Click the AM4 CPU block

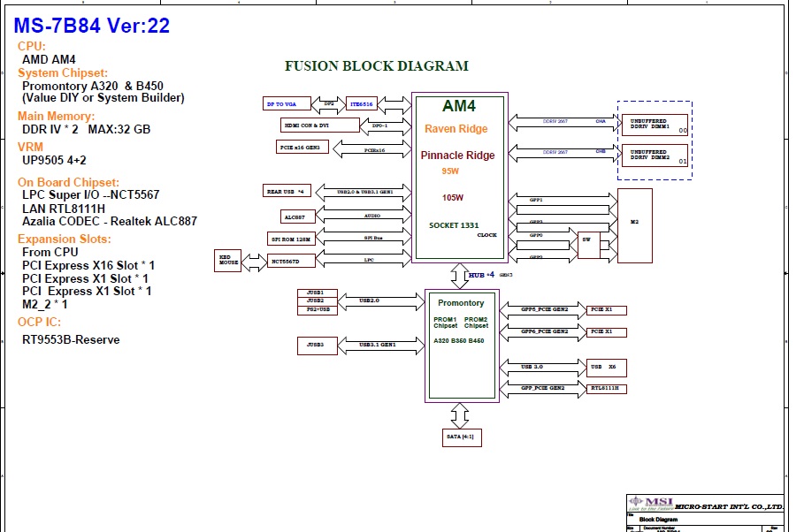(x=459, y=177)
